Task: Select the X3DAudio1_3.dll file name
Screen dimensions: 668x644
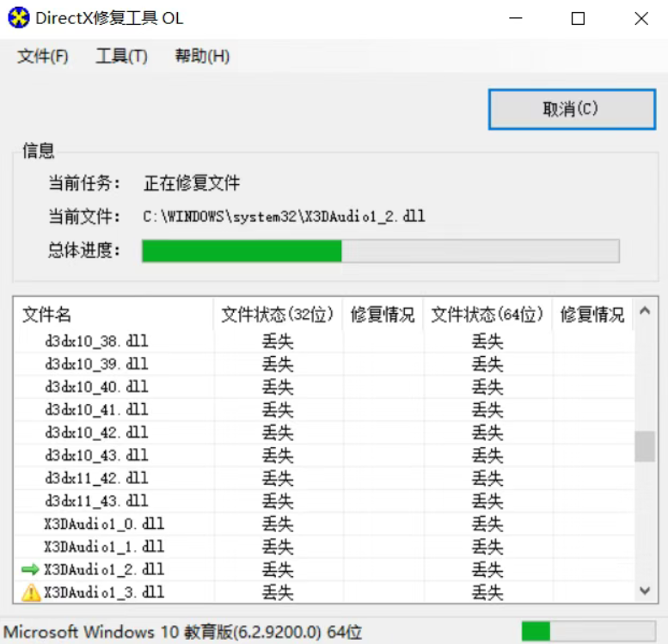Action: (104, 592)
